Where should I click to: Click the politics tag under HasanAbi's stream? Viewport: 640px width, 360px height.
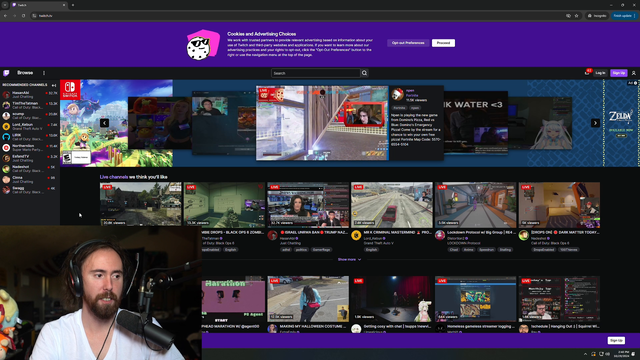click(x=301, y=249)
